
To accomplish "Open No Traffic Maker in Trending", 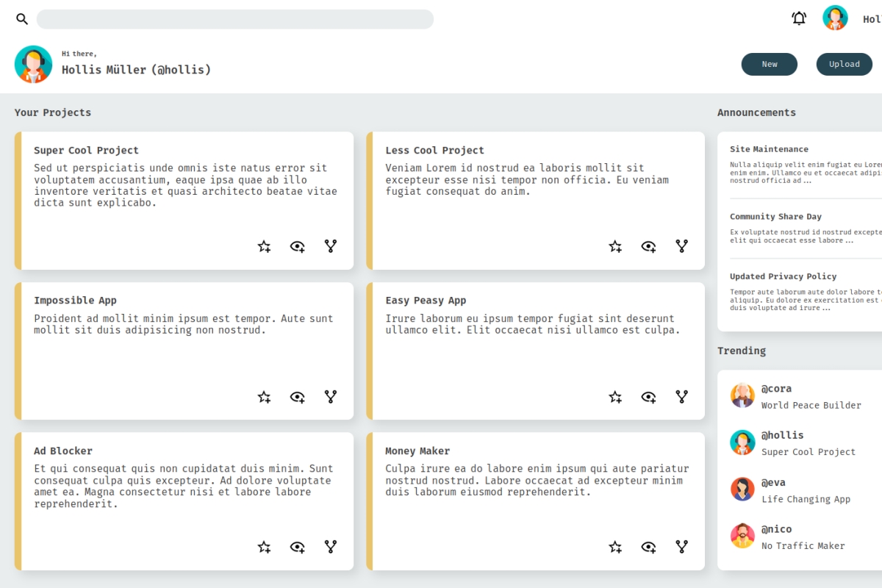I will point(803,545).
